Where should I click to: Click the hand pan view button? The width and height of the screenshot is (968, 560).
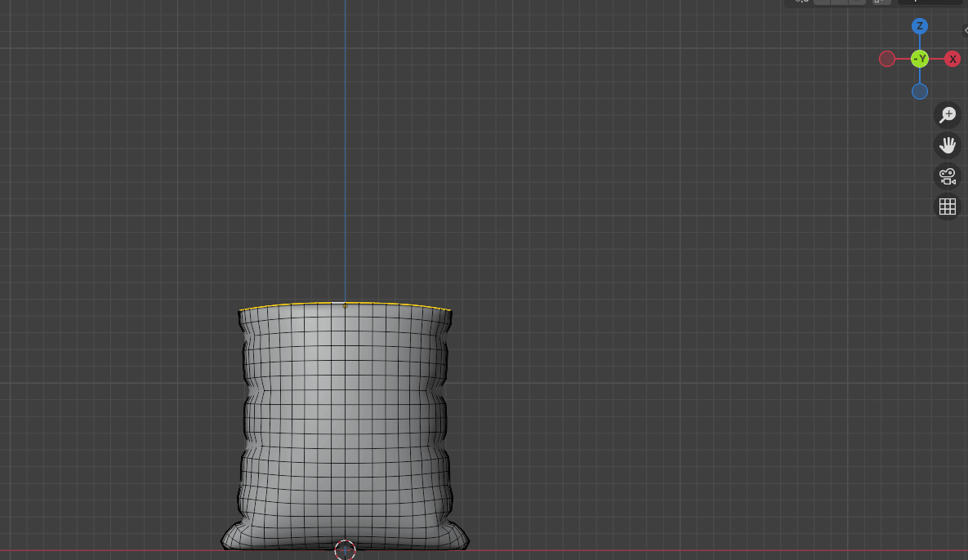pyautogui.click(x=948, y=145)
